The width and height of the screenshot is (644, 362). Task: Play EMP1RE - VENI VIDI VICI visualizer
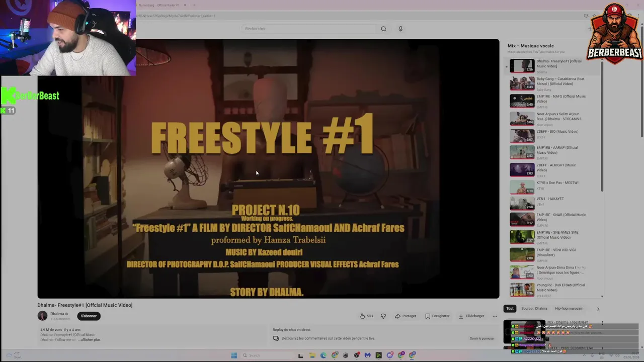pos(553,254)
